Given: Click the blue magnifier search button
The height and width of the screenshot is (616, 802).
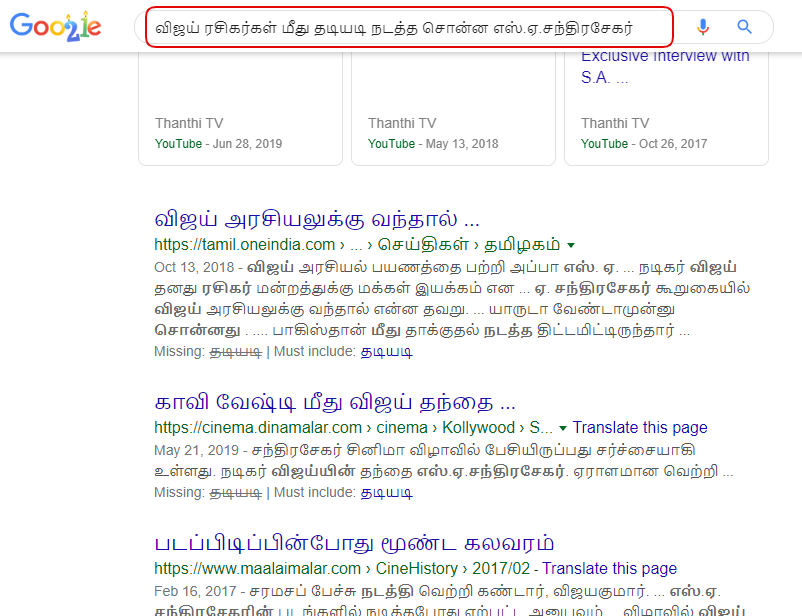Looking at the screenshot, I should (744, 27).
